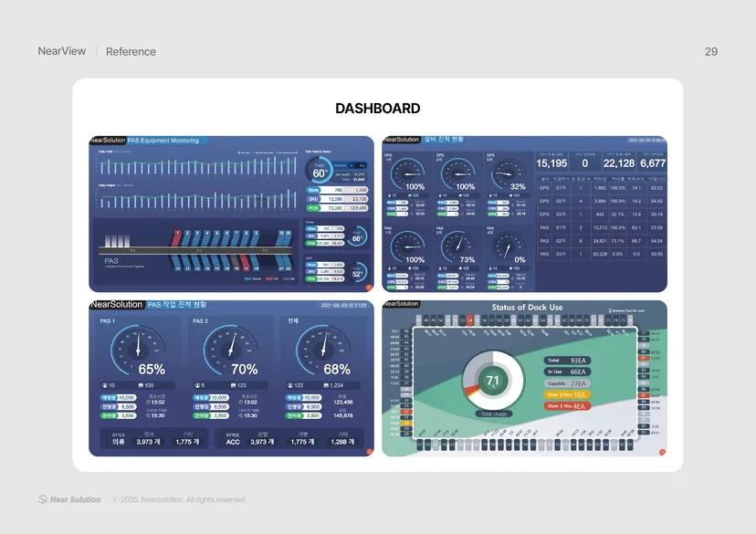Screen dimensions: 756x534
Task: Click the table row PAS 03차 with 0.0%
Action: [x=601, y=254]
